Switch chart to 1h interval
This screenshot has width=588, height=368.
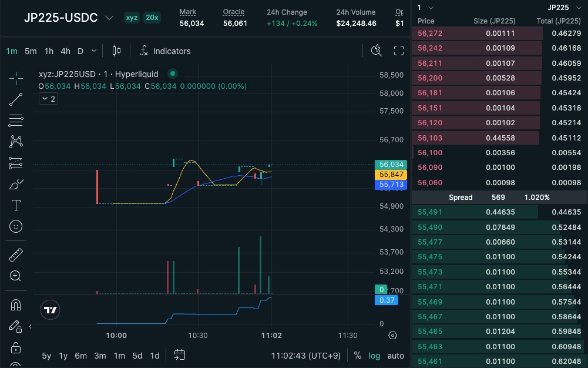tap(49, 51)
